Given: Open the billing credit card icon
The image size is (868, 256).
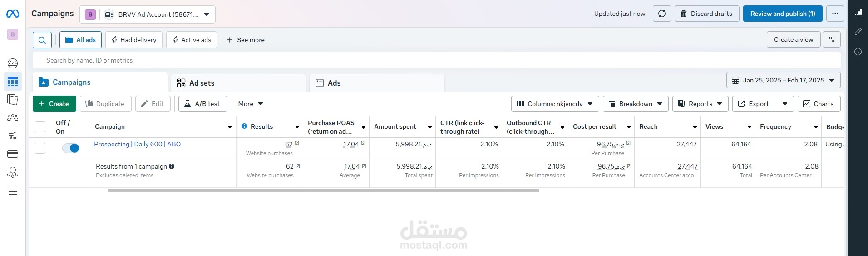Looking at the screenshot, I should 13,155.
